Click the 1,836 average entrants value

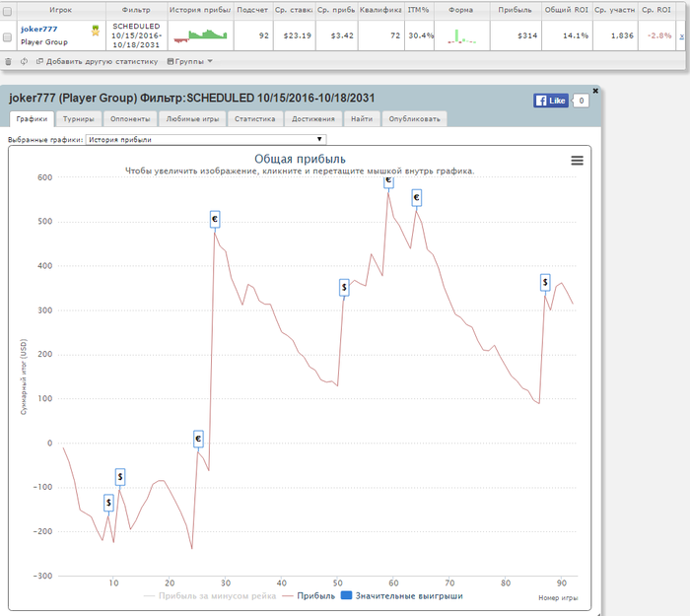tap(622, 35)
